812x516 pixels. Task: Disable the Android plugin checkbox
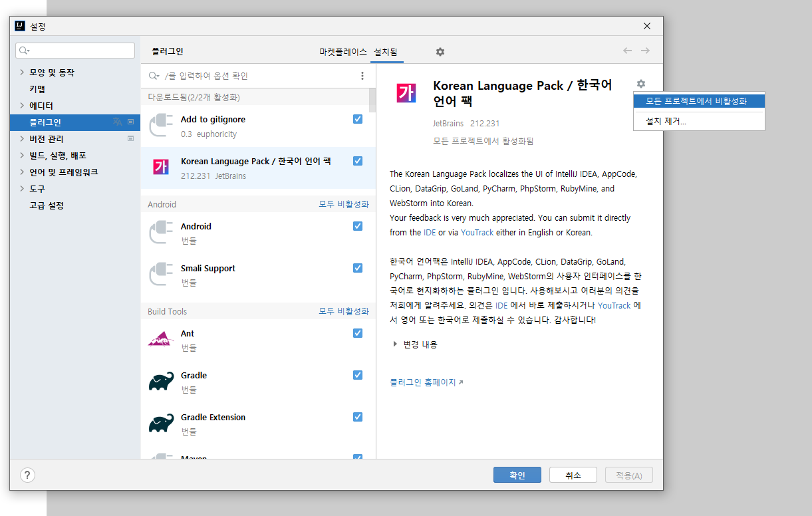point(358,226)
